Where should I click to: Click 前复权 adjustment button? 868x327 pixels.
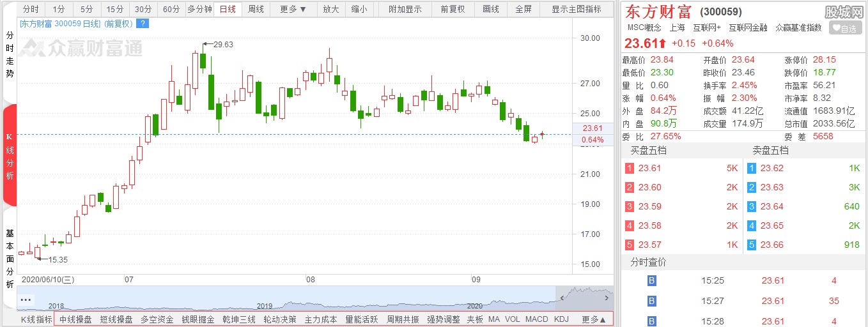(453, 9)
